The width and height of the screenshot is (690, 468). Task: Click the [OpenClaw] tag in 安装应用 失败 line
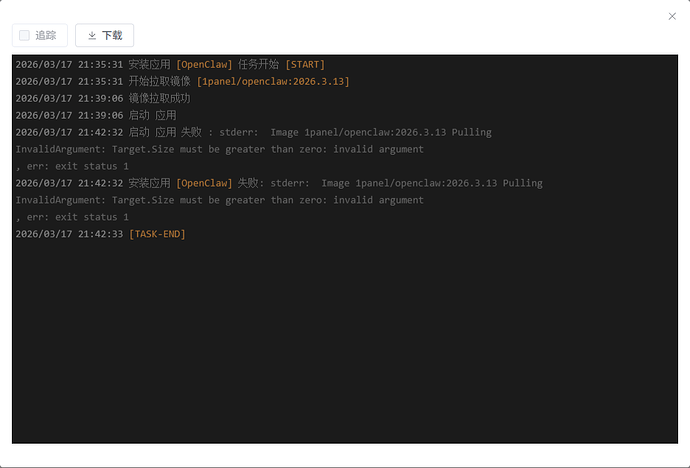point(203,183)
